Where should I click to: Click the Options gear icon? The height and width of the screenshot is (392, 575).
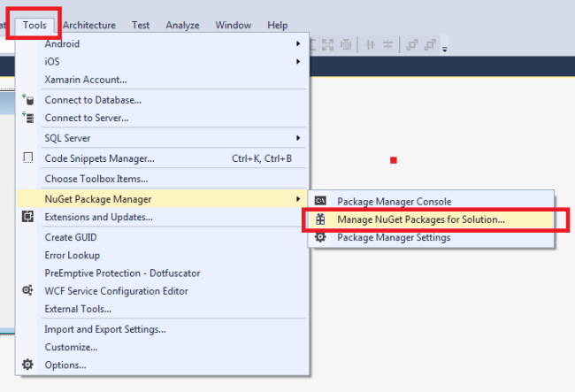coord(28,365)
